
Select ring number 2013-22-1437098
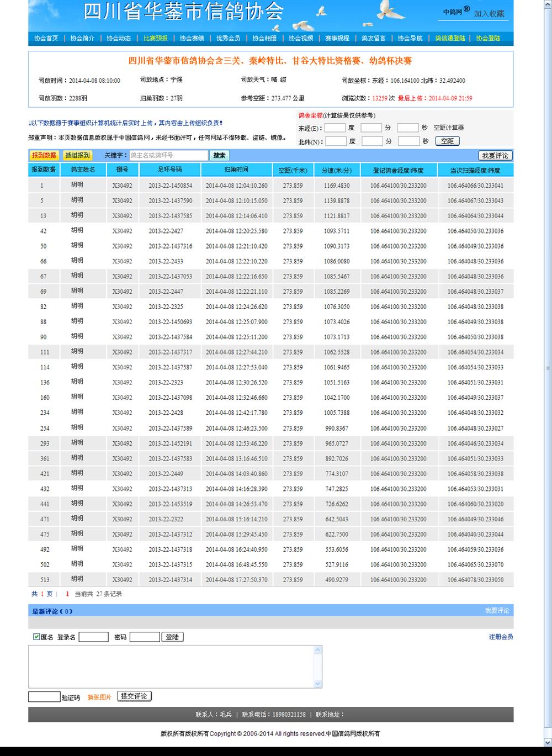pyautogui.click(x=171, y=398)
